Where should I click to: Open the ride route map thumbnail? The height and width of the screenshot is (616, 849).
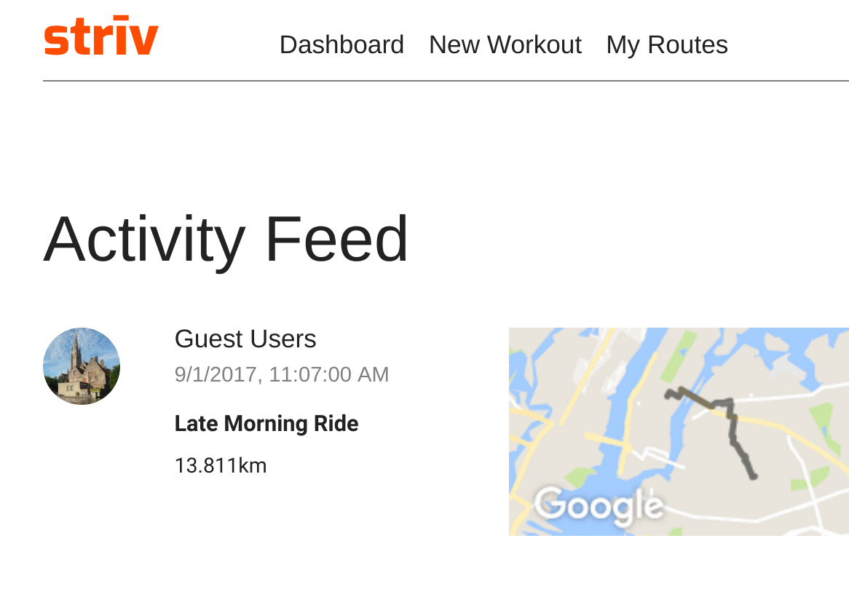(x=679, y=431)
